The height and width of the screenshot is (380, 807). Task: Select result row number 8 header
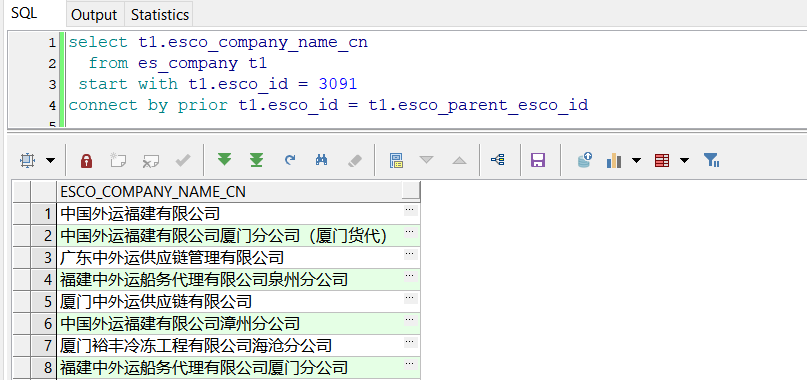point(43,367)
